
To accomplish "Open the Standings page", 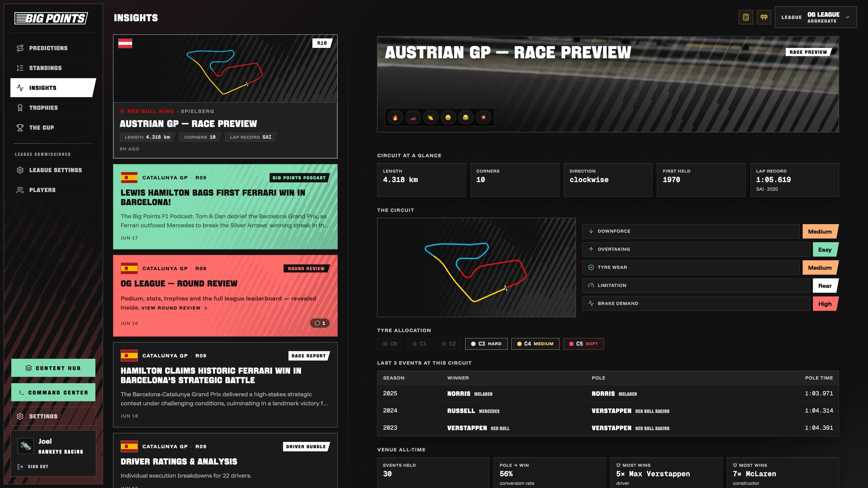I will tap(53, 68).
